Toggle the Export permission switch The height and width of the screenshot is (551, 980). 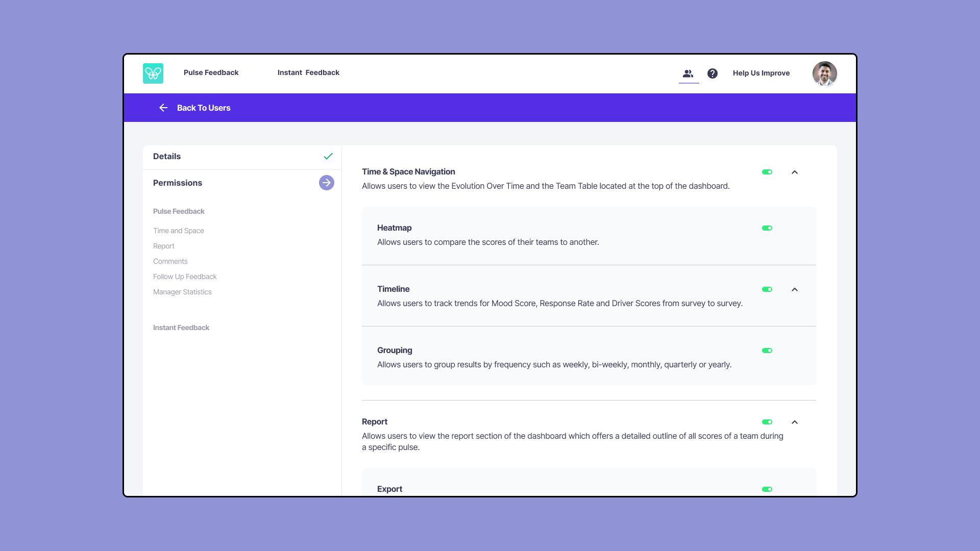tap(767, 489)
